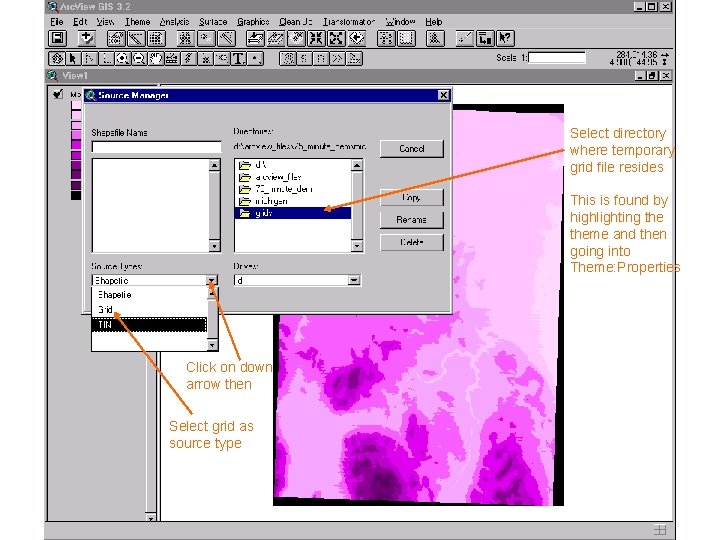Select the magnifier Zoom In tool

[122, 58]
